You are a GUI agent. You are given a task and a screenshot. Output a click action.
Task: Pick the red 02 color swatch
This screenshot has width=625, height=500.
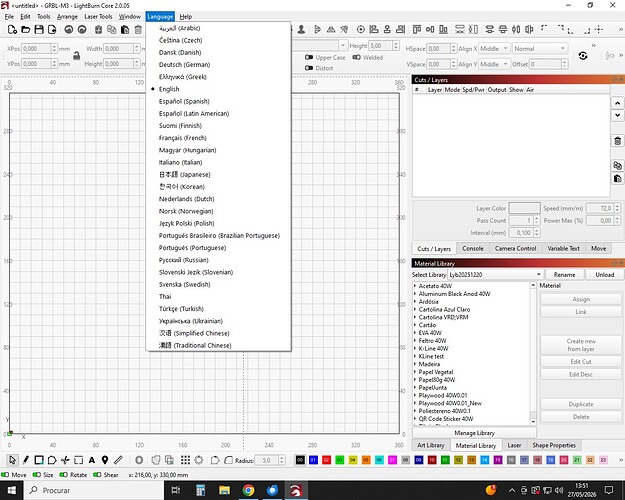tap(326, 460)
